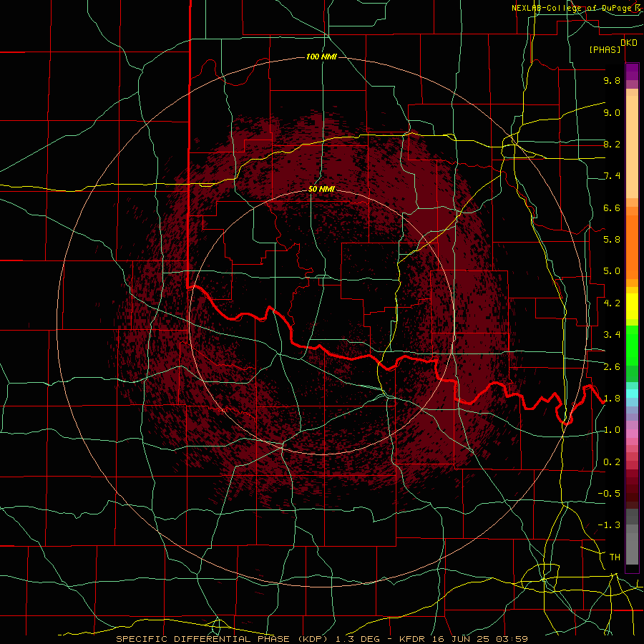Click the -1.3 legend value
This screenshot has width=644, height=644.
tap(609, 525)
